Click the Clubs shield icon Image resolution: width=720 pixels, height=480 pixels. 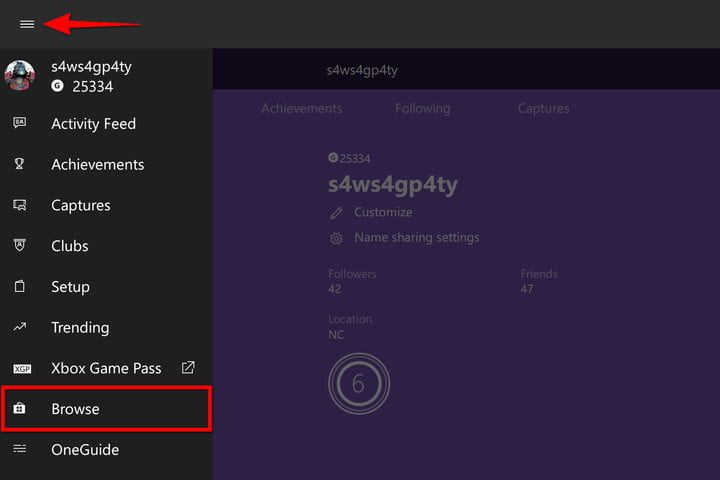pos(20,246)
